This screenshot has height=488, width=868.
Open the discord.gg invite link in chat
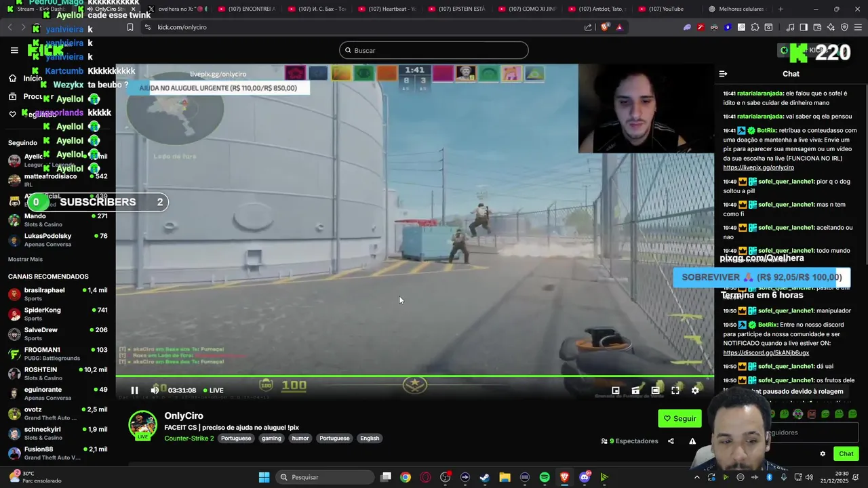pyautogui.click(x=766, y=353)
